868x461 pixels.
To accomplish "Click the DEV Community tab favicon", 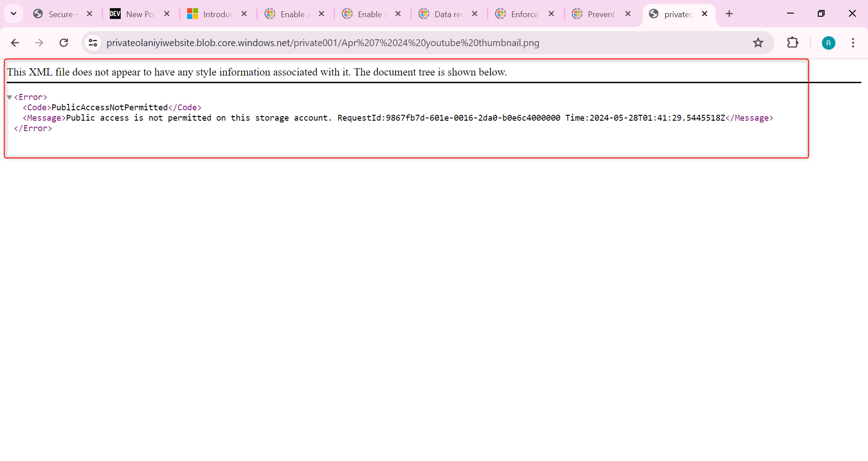I will pos(115,14).
